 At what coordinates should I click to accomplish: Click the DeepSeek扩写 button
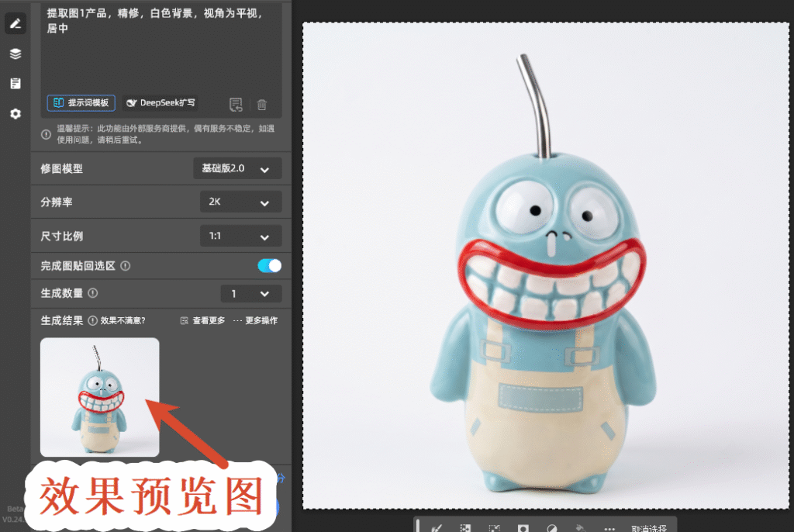pos(160,103)
